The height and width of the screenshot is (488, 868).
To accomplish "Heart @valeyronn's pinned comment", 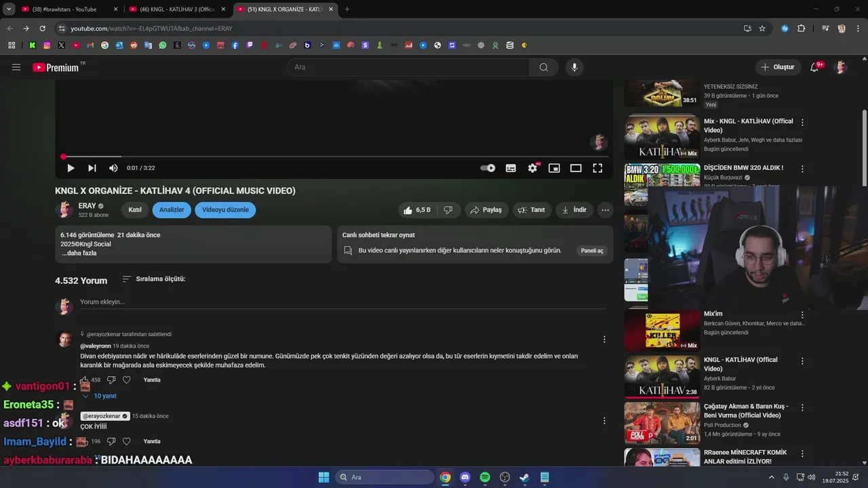I will coord(126,380).
